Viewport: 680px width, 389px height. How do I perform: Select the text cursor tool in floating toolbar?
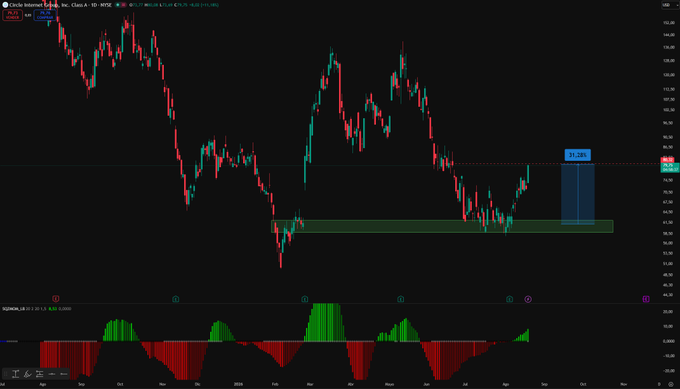coord(16,374)
